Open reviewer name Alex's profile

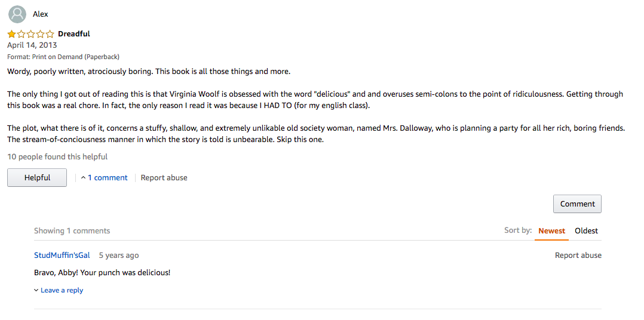tap(40, 14)
